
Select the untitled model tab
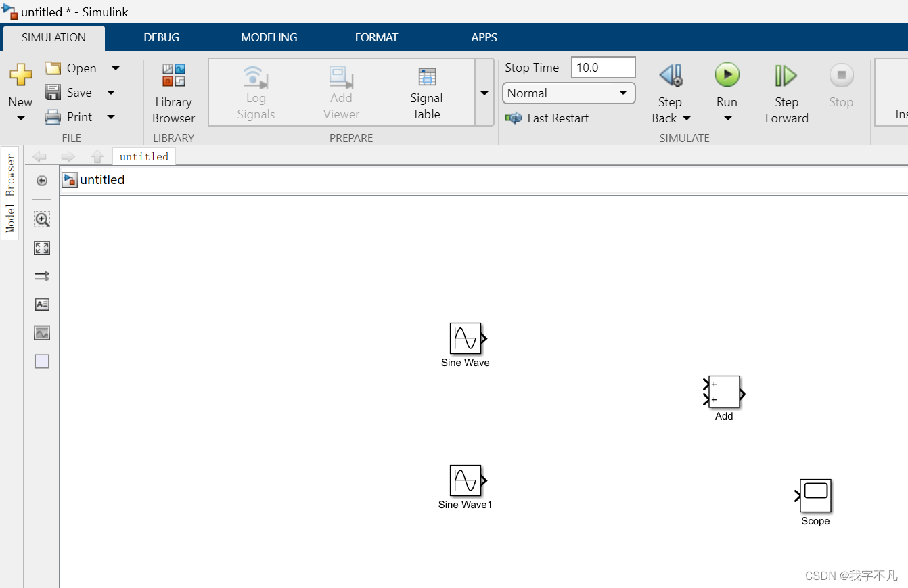click(x=144, y=156)
